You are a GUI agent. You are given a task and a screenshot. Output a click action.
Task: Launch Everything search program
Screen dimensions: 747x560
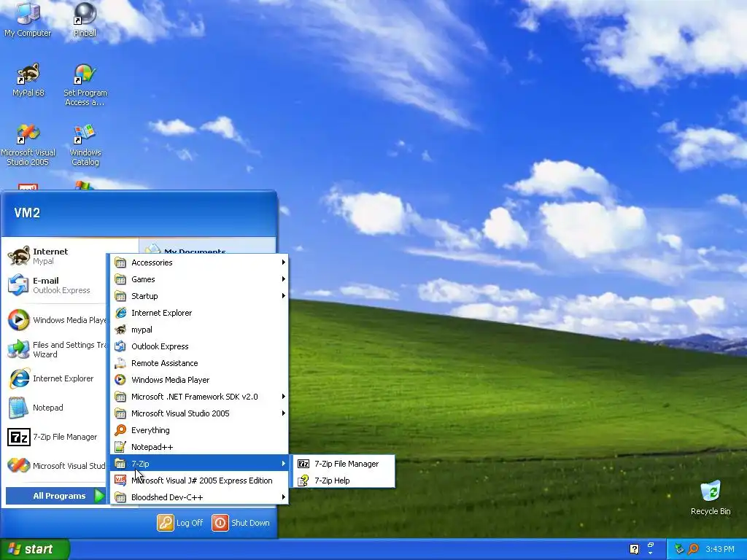click(x=199, y=430)
